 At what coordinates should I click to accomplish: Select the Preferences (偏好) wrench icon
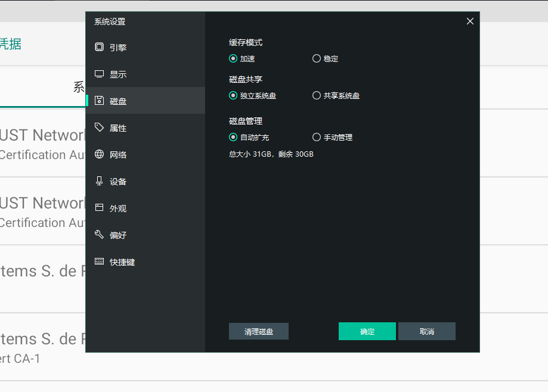pos(98,234)
